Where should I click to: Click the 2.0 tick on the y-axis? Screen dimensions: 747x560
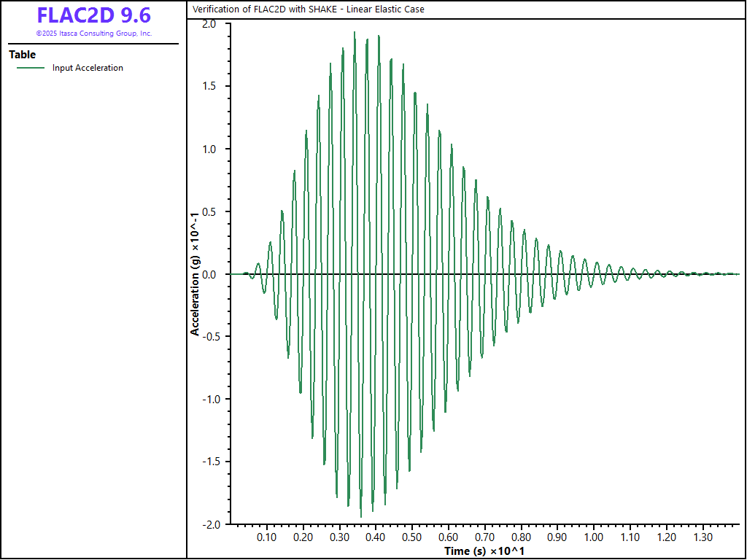211,24
